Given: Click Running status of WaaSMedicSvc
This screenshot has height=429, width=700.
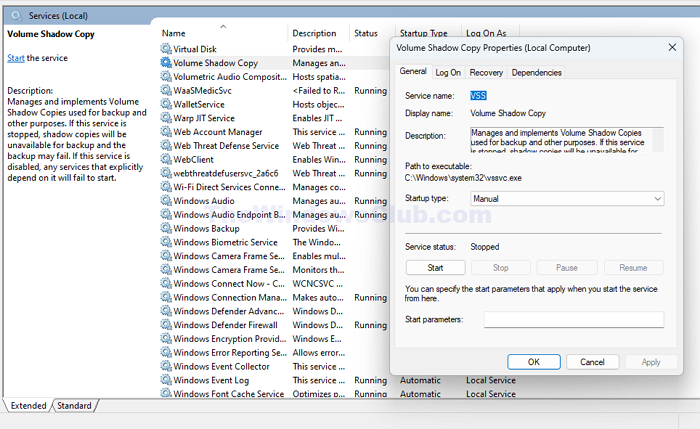Looking at the screenshot, I should pos(370,91).
